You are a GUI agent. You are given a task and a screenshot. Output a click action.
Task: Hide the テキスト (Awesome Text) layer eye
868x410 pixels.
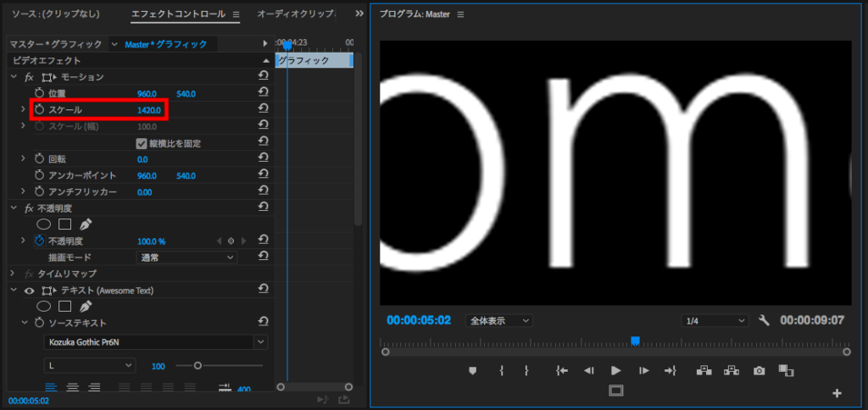coord(29,290)
